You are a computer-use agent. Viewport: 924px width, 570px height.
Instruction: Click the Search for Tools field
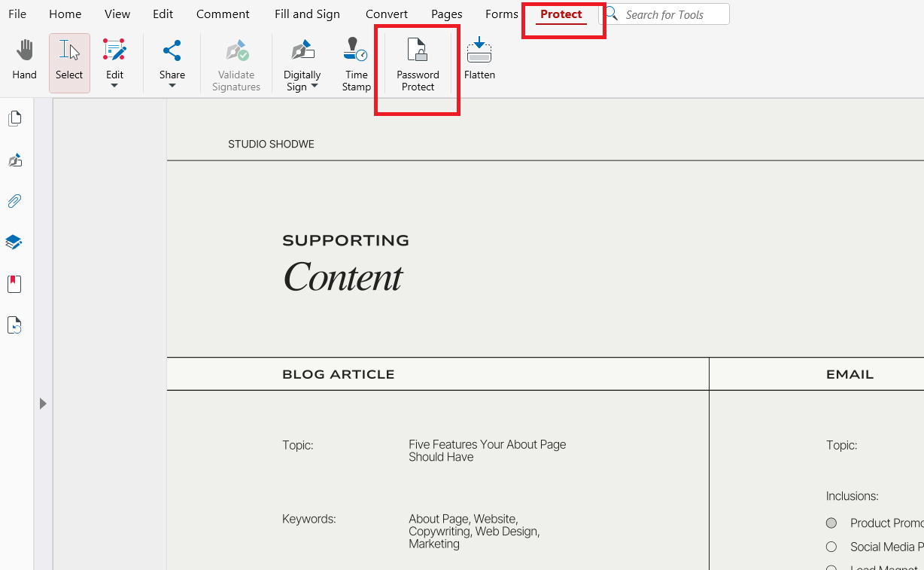(673, 14)
